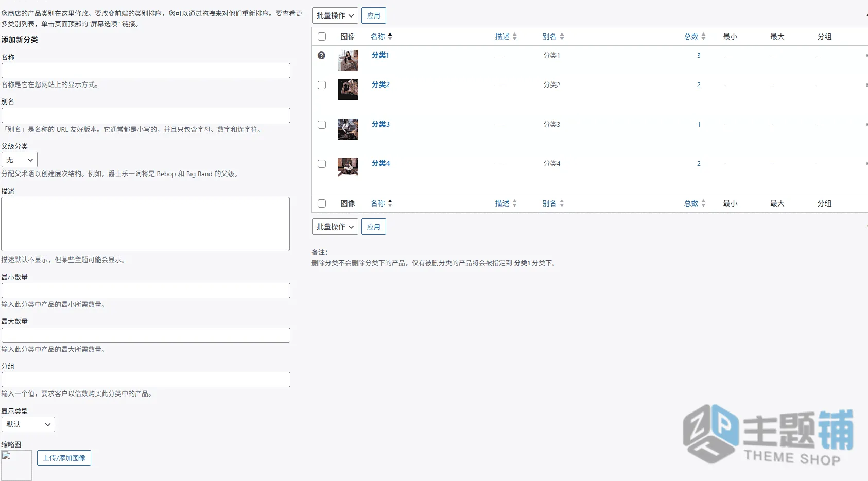Open the 分类2 category name link
Screen dimensions: 868x481
tap(380, 84)
